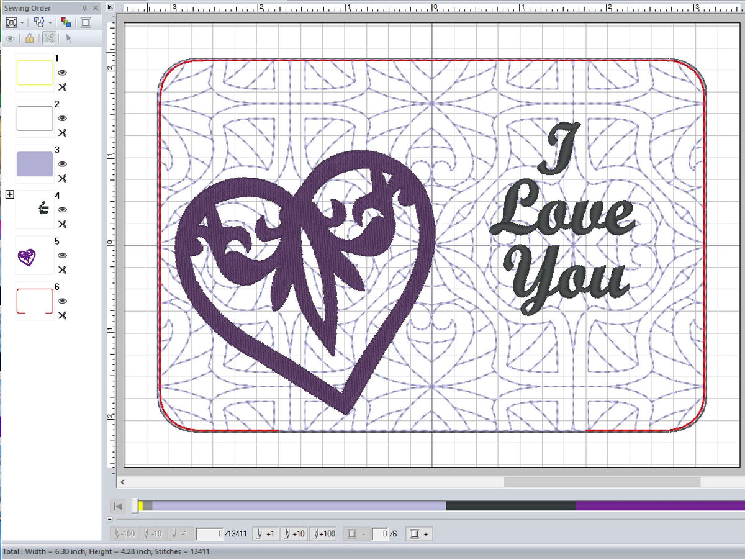Click the left scroll arrow below canvas
This screenshot has height=560, width=745.
pyautogui.click(x=122, y=482)
